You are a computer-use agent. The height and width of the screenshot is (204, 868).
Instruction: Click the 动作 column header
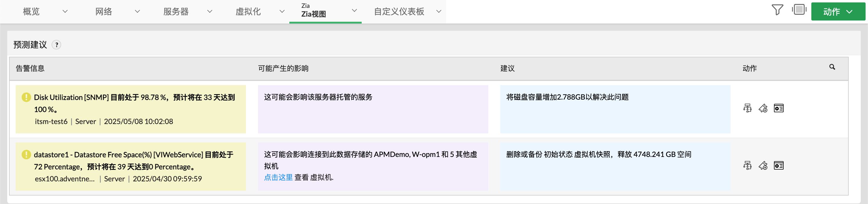[x=749, y=69]
